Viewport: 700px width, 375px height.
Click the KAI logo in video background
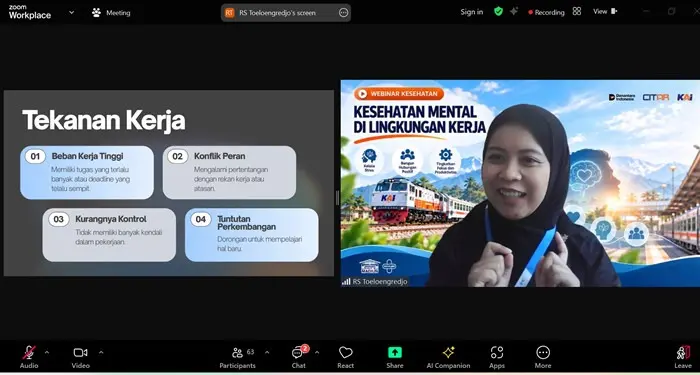(684, 97)
